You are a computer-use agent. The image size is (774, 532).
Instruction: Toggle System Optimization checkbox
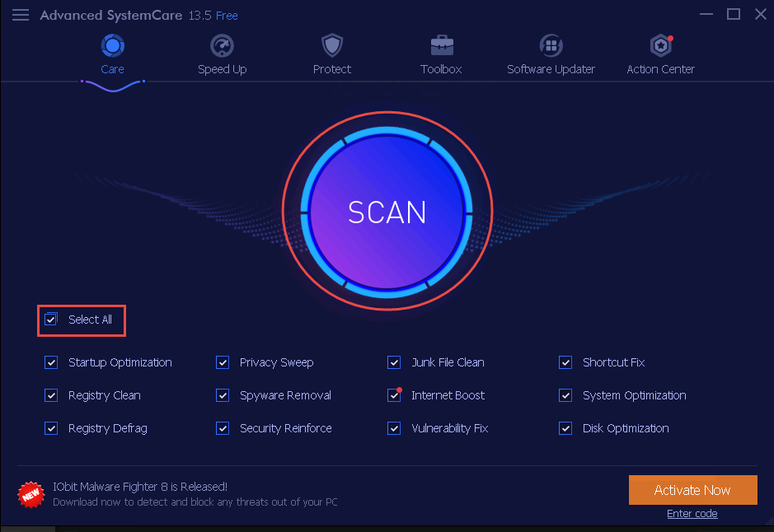tap(565, 395)
